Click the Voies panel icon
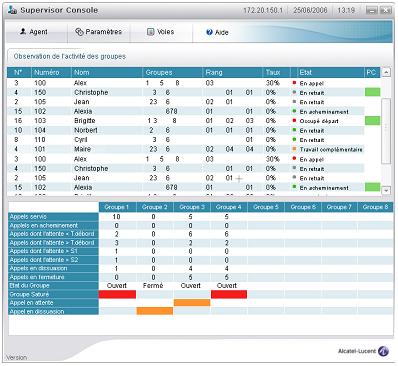This screenshot has width=398, height=366. (151, 32)
